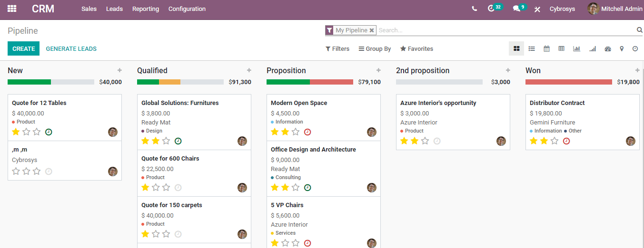The width and height of the screenshot is (644, 248).
Task: Switch to Dashboard view
Action: coord(608,48)
